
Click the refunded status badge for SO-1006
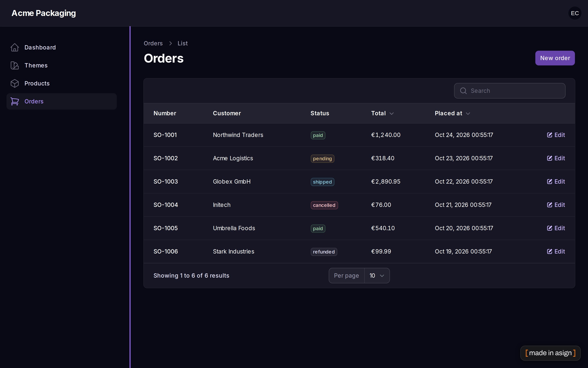tap(324, 252)
